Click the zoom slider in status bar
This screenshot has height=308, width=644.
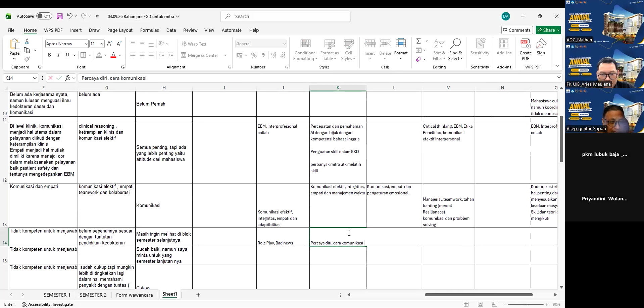point(526,304)
